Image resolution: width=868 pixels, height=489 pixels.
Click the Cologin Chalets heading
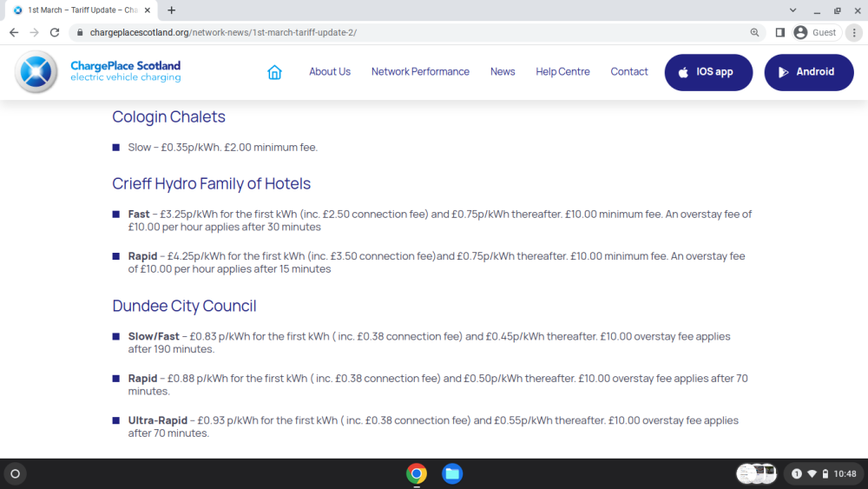pyautogui.click(x=169, y=117)
